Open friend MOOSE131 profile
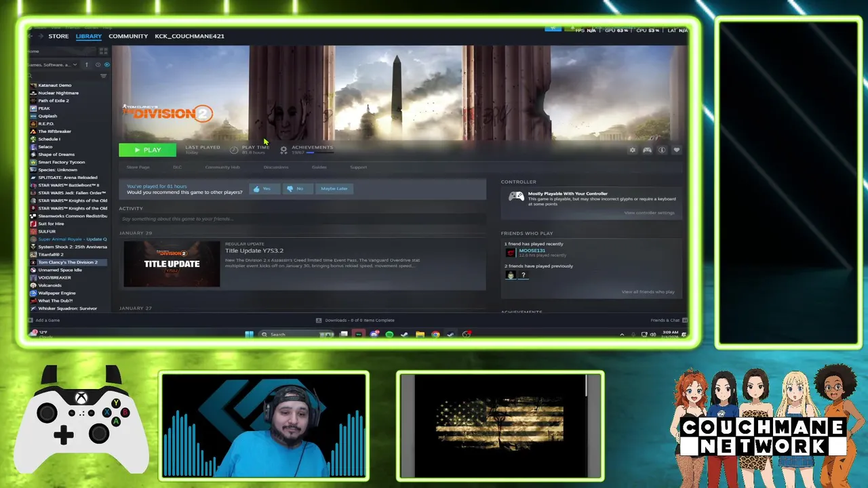The width and height of the screenshot is (868, 488). [x=532, y=251]
